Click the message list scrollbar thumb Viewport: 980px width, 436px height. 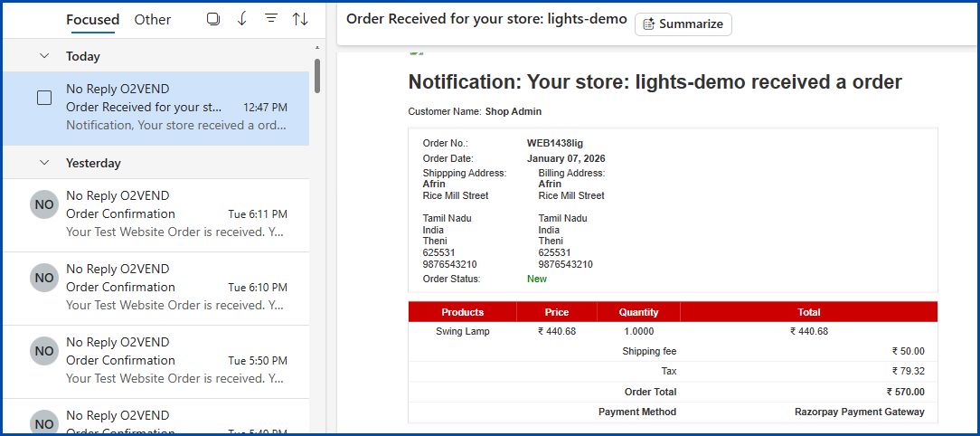coord(317,76)
